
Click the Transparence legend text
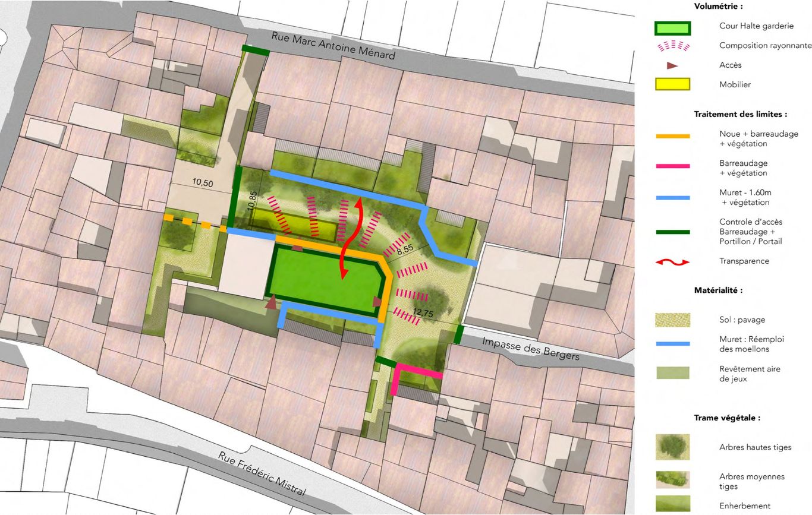pos(744,261)
